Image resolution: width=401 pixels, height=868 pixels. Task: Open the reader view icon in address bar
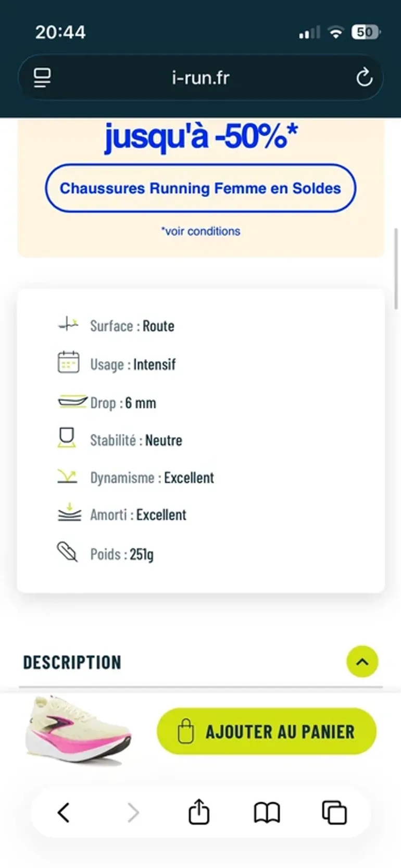[42, 78]
